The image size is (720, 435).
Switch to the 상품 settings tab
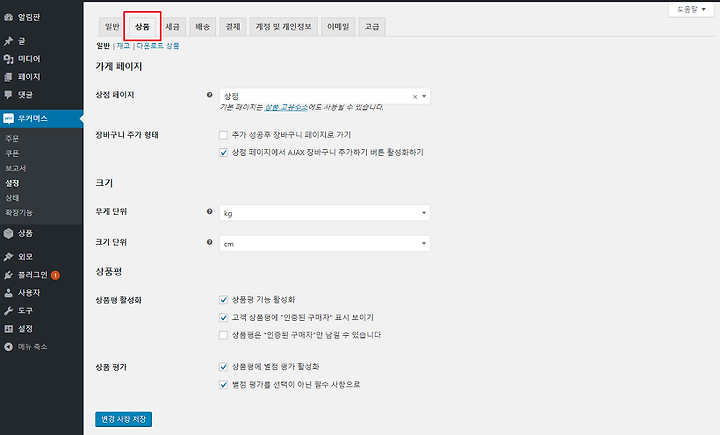click(142, 27)
